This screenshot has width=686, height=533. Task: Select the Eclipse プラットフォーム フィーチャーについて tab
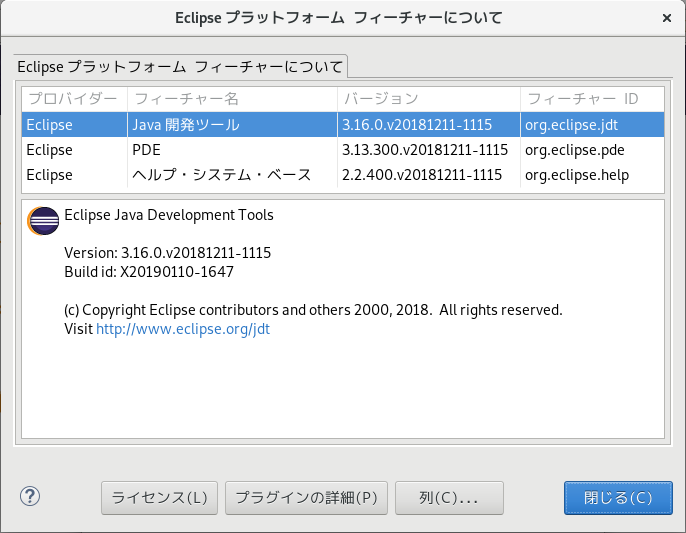180,67
